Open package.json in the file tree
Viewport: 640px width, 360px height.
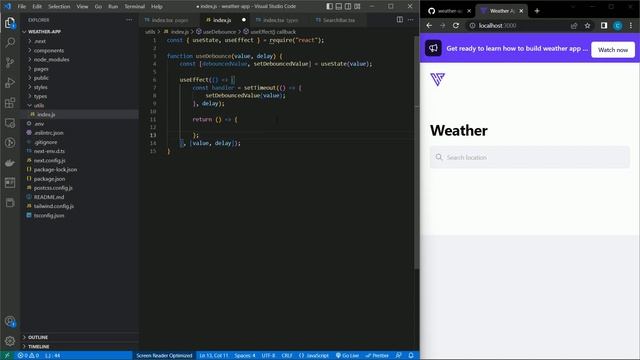[x=49, y=179]
